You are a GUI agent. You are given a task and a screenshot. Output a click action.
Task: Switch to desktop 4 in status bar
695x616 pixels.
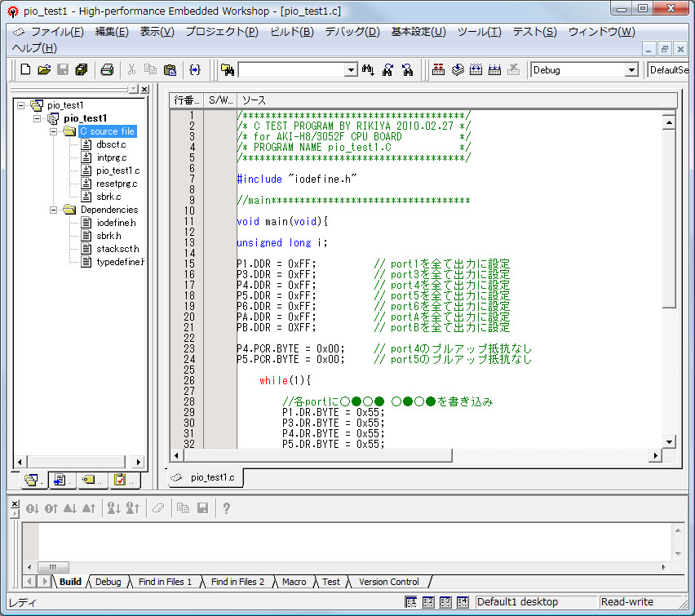click(x=463, y=602)
